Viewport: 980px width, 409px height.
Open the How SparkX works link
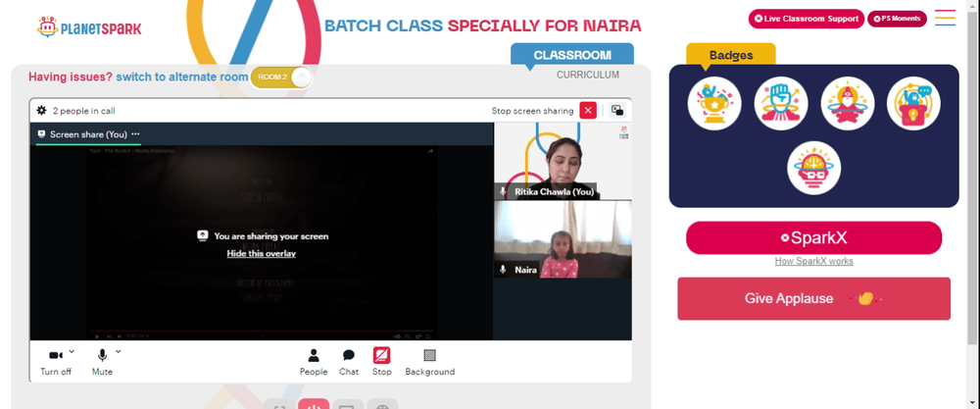[x=813, y=262]
